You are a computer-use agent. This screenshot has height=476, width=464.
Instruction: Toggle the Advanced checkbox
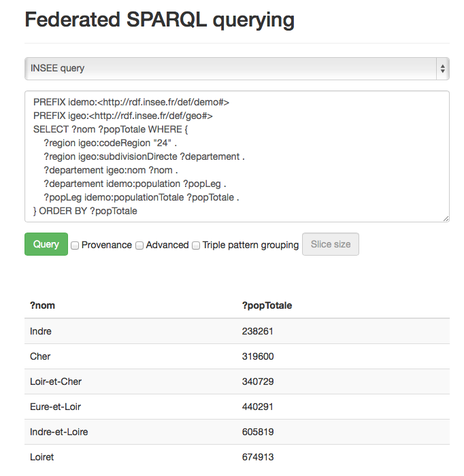(139, 245)
